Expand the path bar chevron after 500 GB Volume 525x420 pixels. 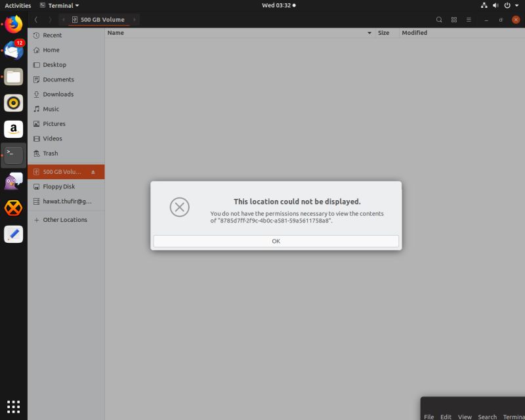click(x=136, y=20)
